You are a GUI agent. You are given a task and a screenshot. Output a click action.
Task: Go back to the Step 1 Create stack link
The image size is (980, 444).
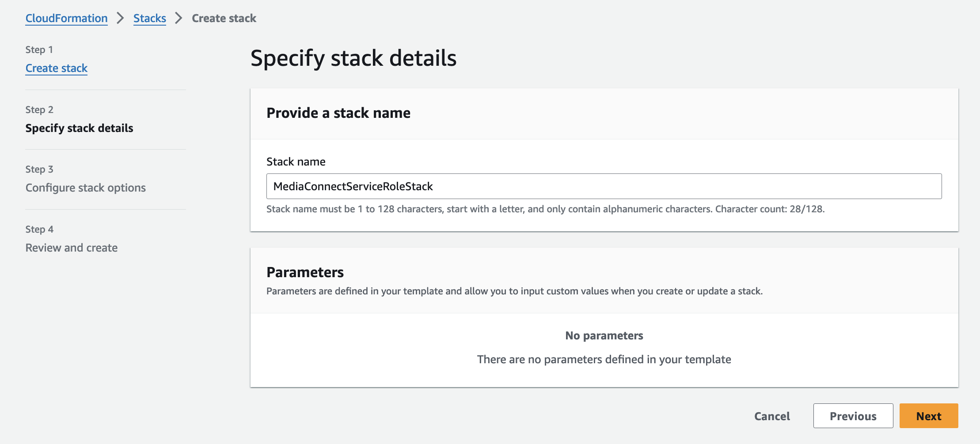click(56, 68)
